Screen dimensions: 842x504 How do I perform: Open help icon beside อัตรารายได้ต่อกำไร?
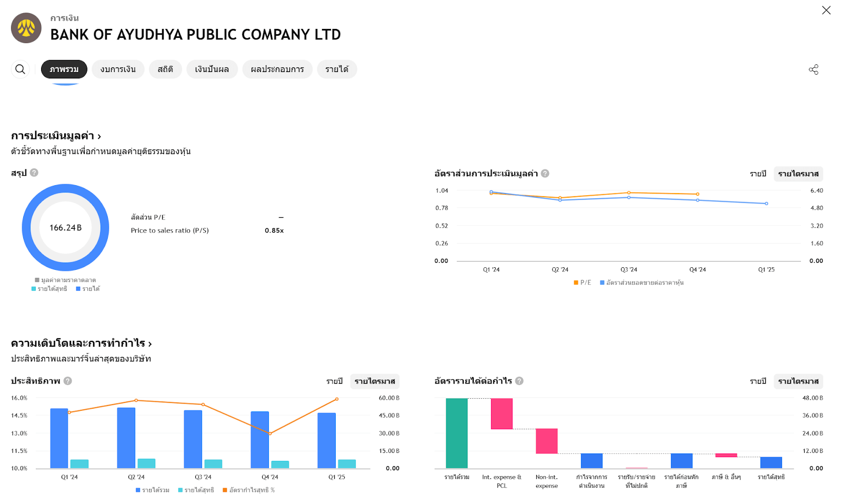pos(519,381)
